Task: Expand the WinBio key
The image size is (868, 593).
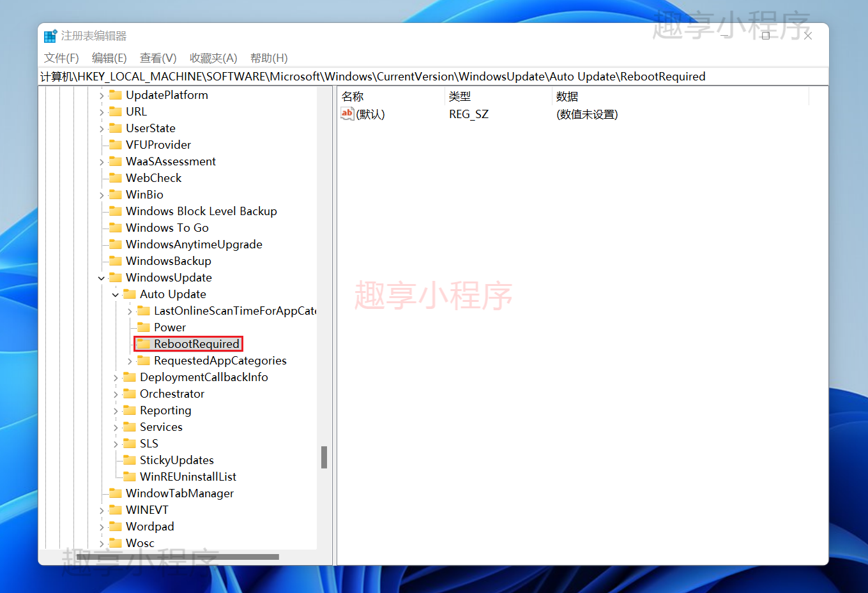Action: (102, 195)
